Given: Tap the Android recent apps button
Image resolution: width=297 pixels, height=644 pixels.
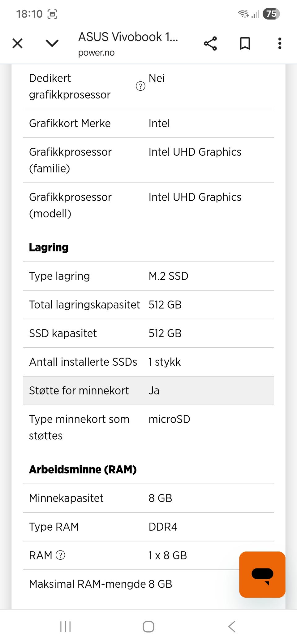Looking at the screenshot, I should click(66, 626).
